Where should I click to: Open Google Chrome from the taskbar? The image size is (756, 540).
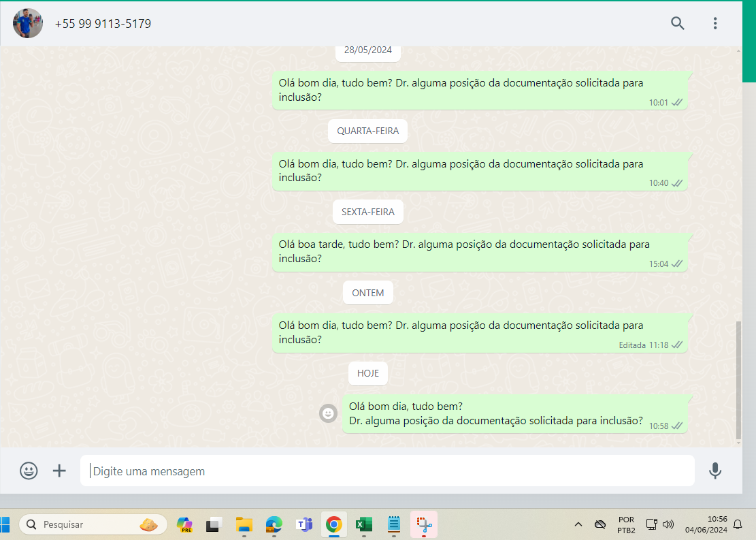(333, 524)
